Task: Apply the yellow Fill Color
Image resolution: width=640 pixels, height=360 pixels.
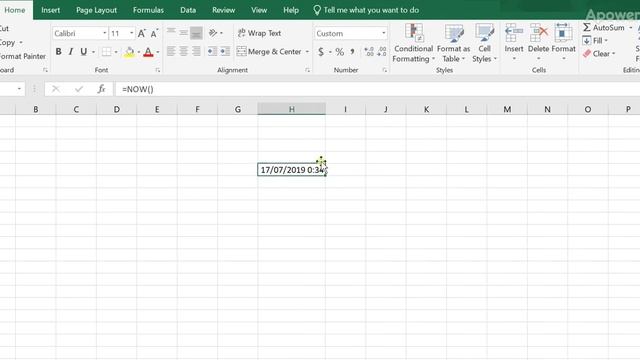Action: tap(129, 52)
